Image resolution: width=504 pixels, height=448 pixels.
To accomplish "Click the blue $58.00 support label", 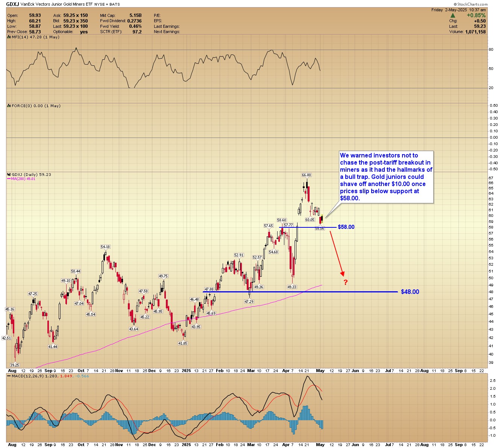I will (x=346, y=227).
